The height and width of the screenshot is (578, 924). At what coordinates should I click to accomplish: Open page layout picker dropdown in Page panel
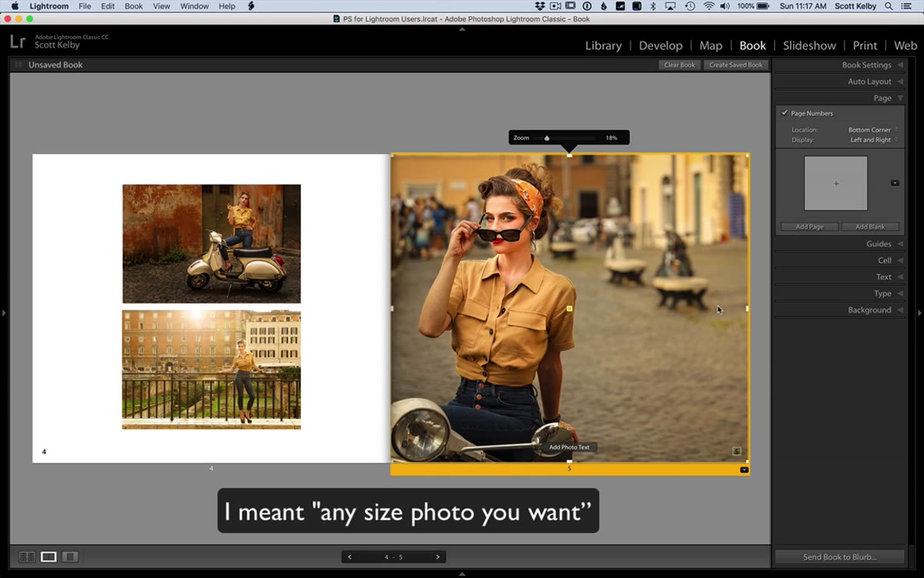[x=895, y=183]
